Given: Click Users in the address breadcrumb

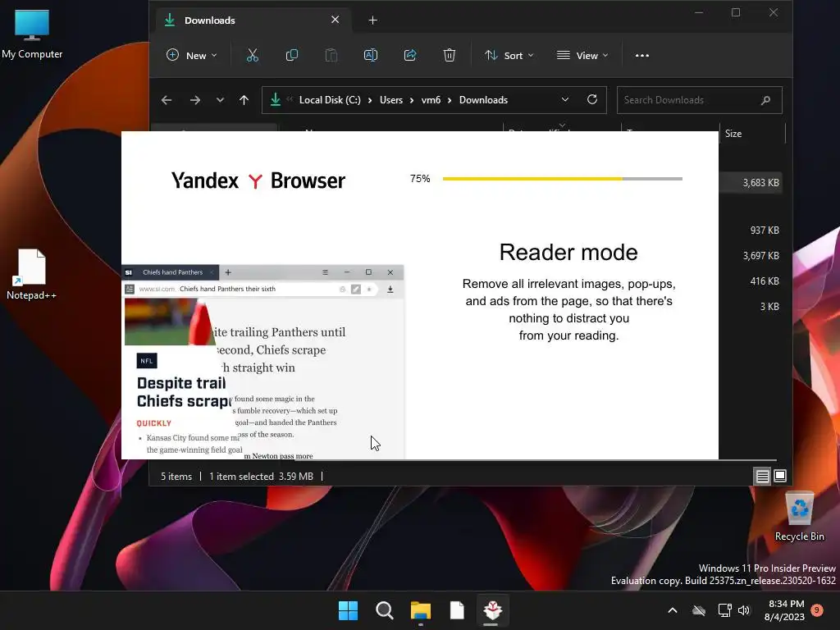Looking at the screenshot, I should point(391,100).
